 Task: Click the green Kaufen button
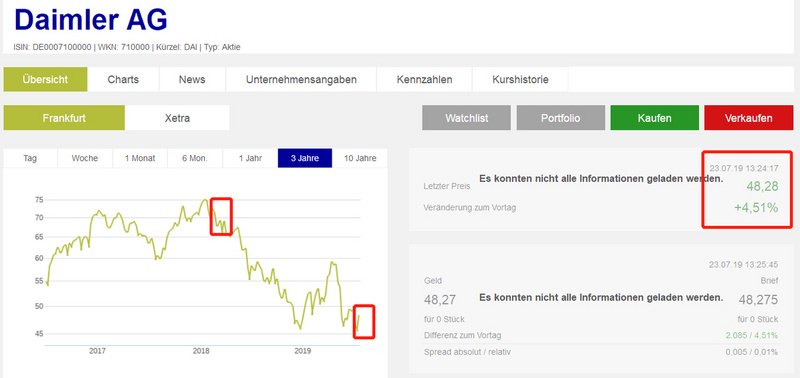(x=655, y=118)
